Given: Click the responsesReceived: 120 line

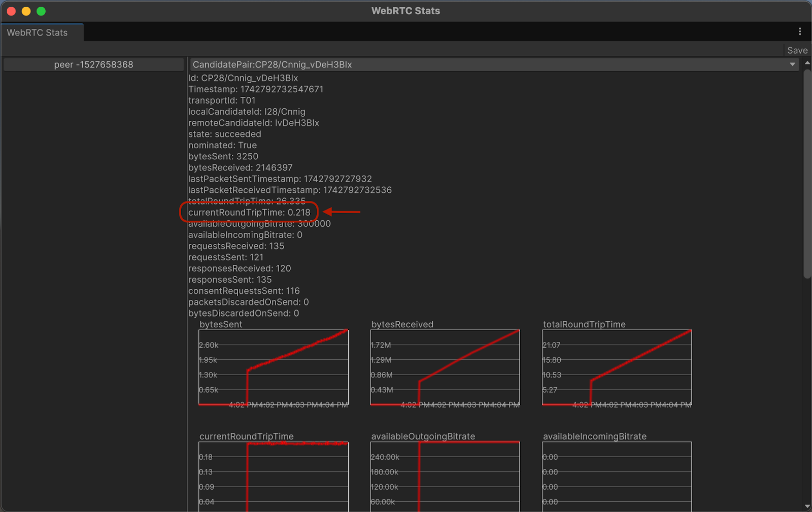Looking at the screenshot, I should coord(240,268).
